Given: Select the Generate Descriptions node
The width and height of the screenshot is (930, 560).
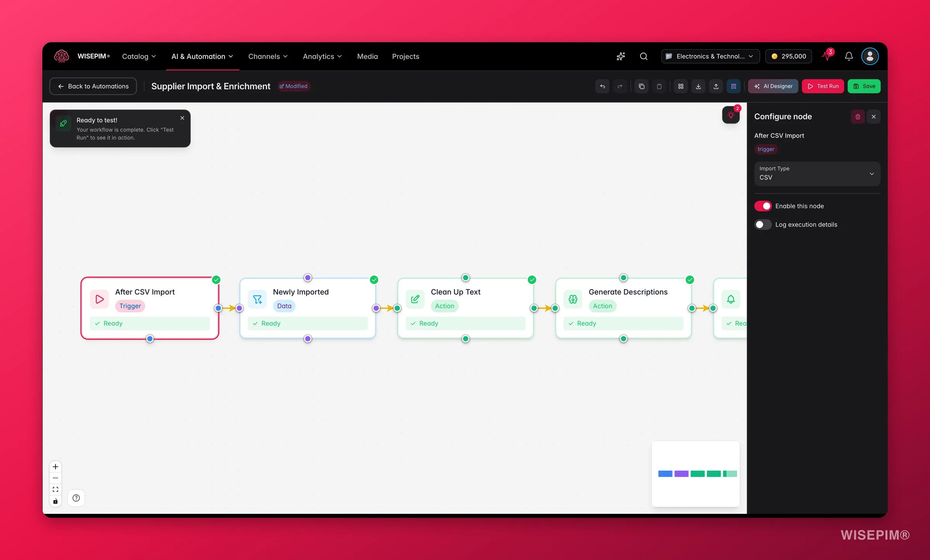Looking at the screenshot, I should pyautogui.click(x=623, y=308).
